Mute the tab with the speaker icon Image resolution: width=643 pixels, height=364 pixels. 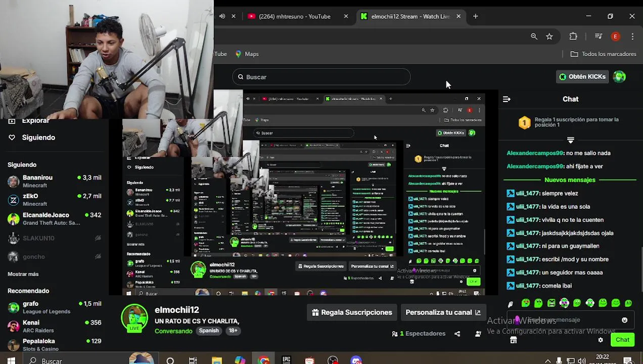222,16
